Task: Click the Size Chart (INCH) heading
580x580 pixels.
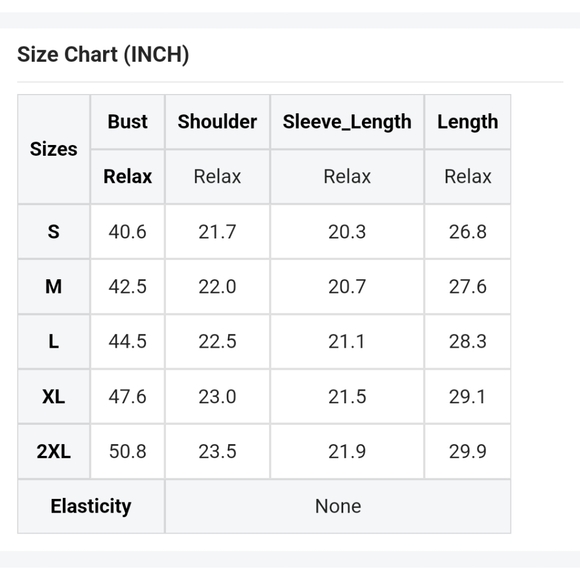Action: click(x=103, y=55)
